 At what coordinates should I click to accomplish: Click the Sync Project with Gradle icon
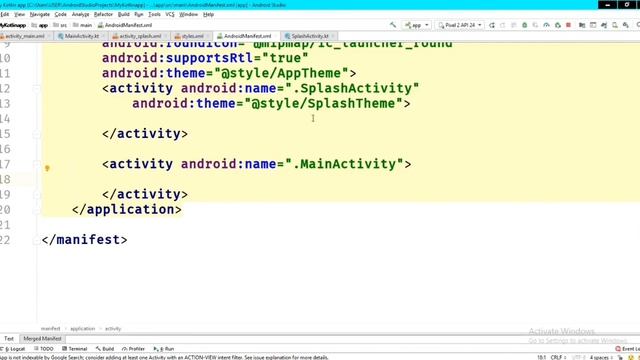(x=604, y=25)
